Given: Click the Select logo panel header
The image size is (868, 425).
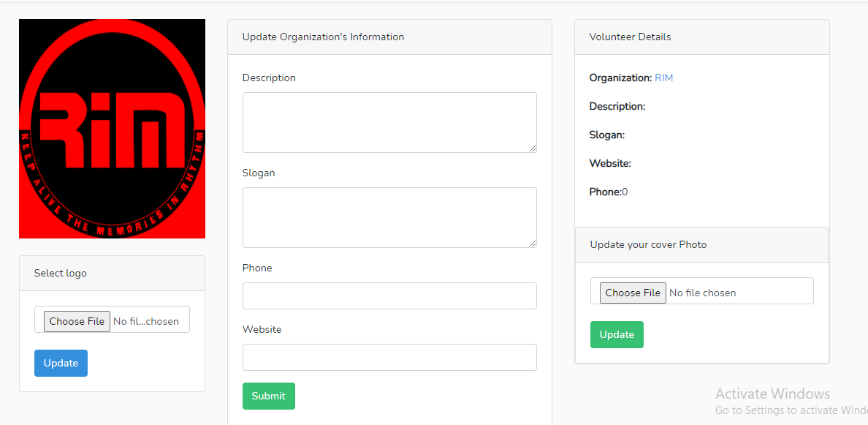Looking at the screenshot, I should coord(61,272).
